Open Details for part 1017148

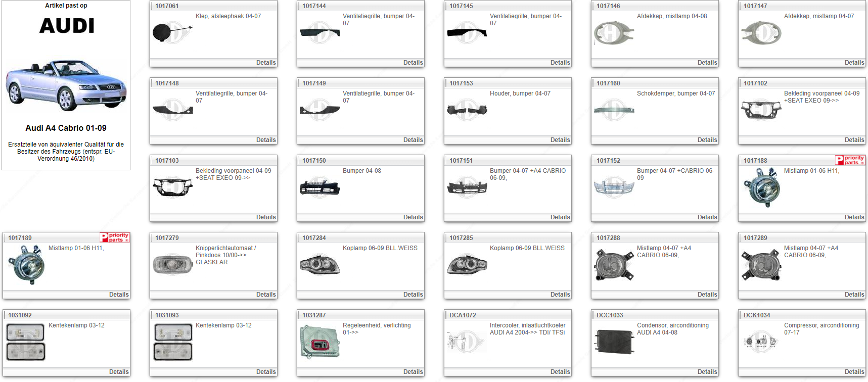click(x=266, y=140)
